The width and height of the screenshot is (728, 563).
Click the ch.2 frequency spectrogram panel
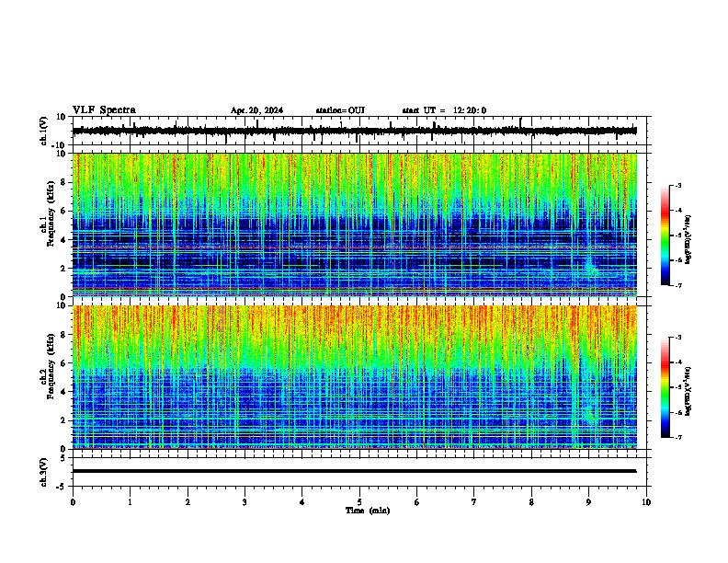355,377
